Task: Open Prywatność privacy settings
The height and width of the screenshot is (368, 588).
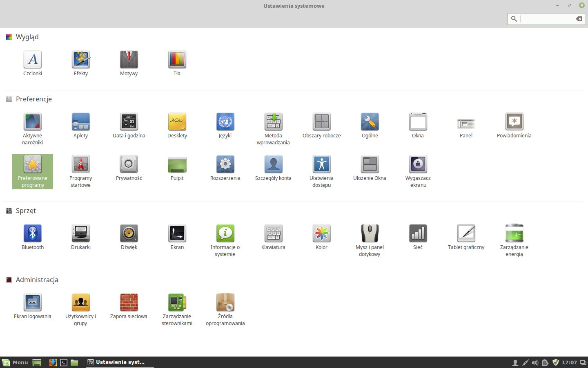Action: click(x=129, y=168)
